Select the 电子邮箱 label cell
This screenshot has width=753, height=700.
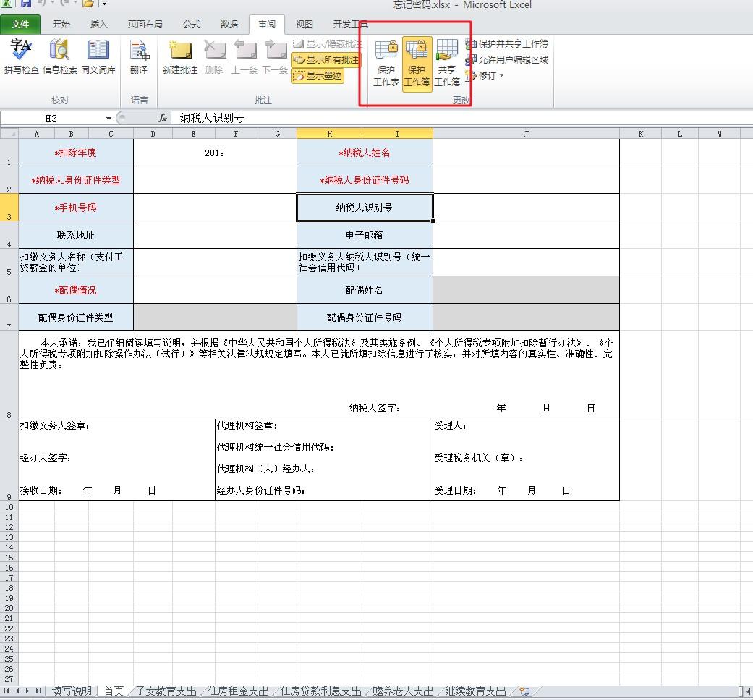pos(365,235)
